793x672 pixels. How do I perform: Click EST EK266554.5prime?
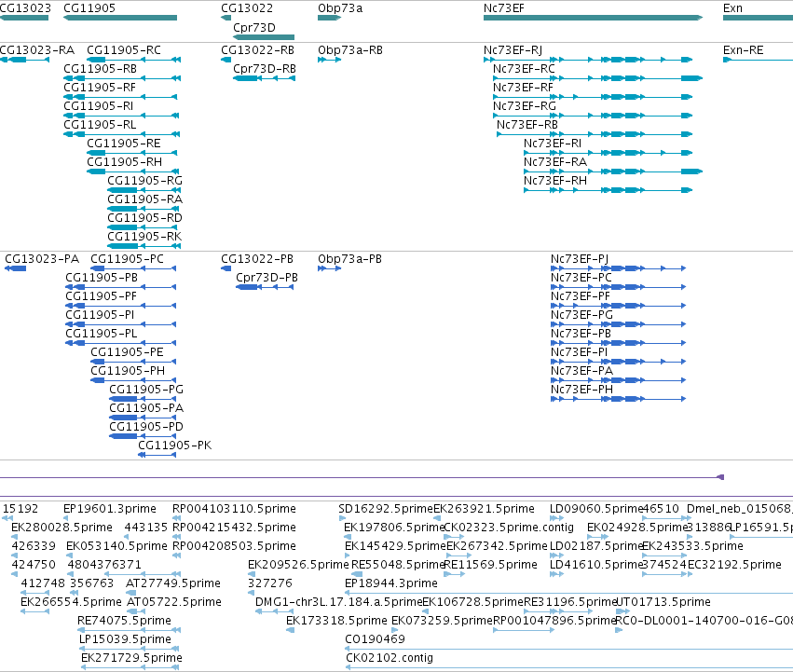coord(72,602)
